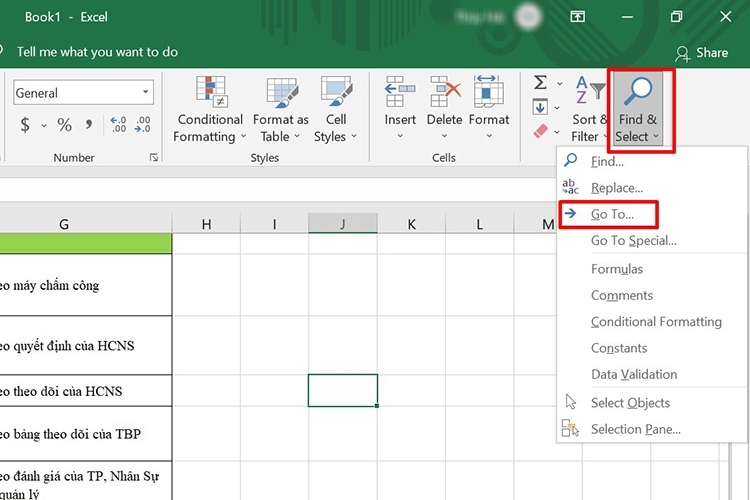This screenshot has width=750, height=500.
Task: Apply percent style to cell
Action: (x=64, y=125)
